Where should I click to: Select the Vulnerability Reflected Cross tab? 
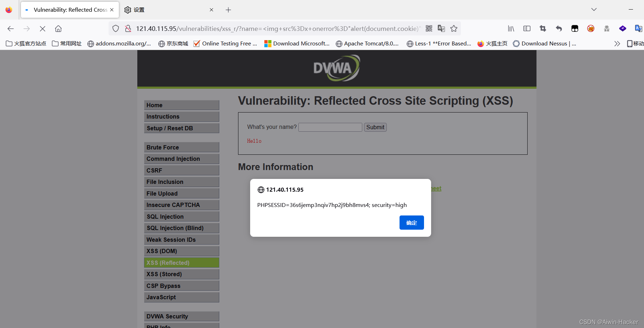[x=70, y=10]
